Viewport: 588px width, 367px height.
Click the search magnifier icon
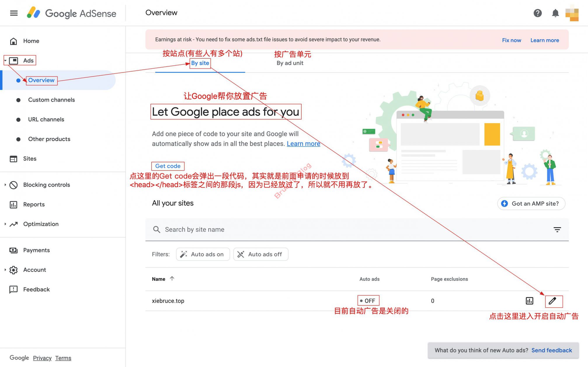[x=156, y=229]
